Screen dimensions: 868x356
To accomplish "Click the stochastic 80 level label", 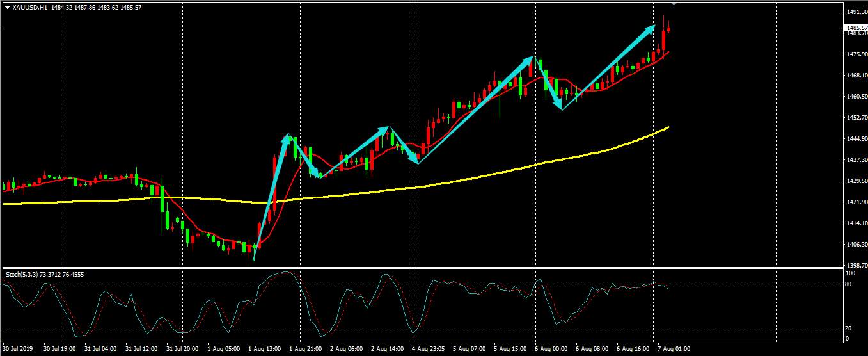I will click(x=849, y=284).
